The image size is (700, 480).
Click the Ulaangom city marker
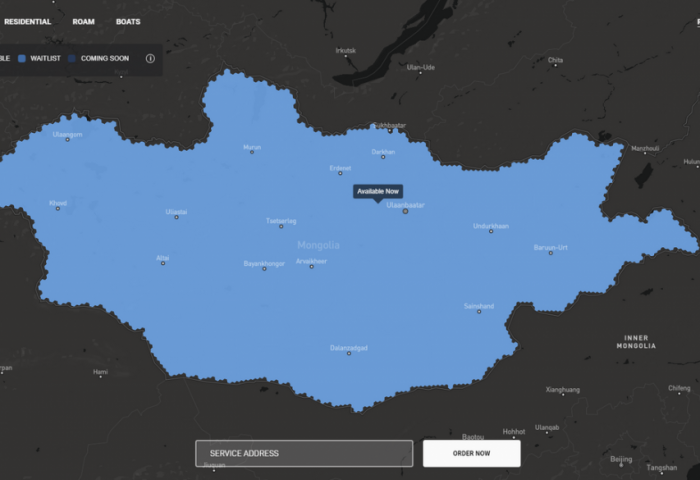(x=67, y=140)
